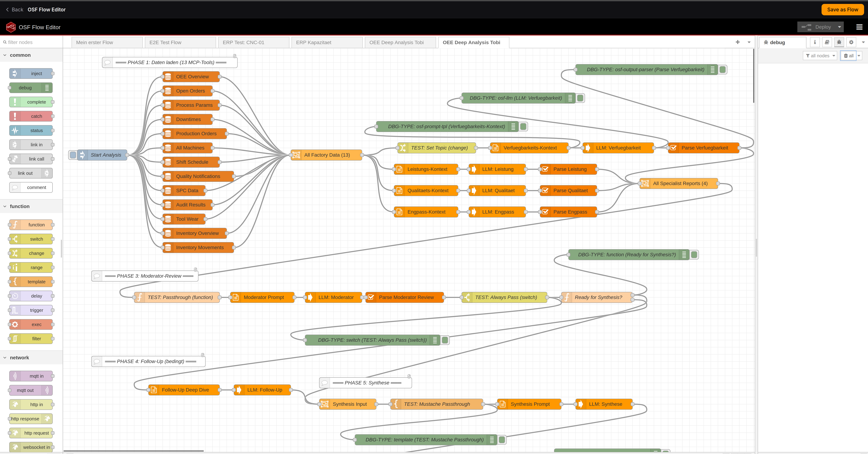The width and height of the screenshot is (868, 454).
Task: Select the mqtt in node under network
Action: [x=31, y=376]
